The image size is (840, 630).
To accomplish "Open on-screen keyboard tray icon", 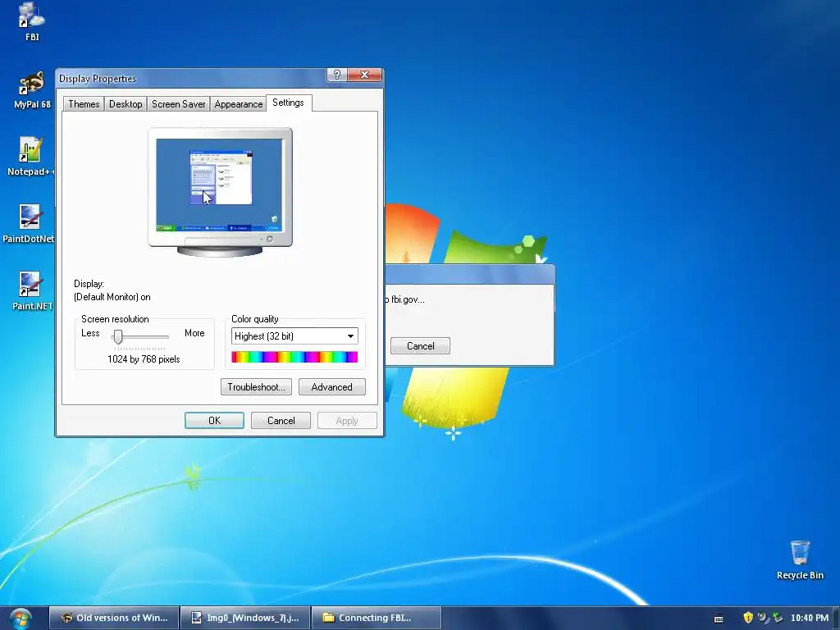I will click(x=719, y=619).
